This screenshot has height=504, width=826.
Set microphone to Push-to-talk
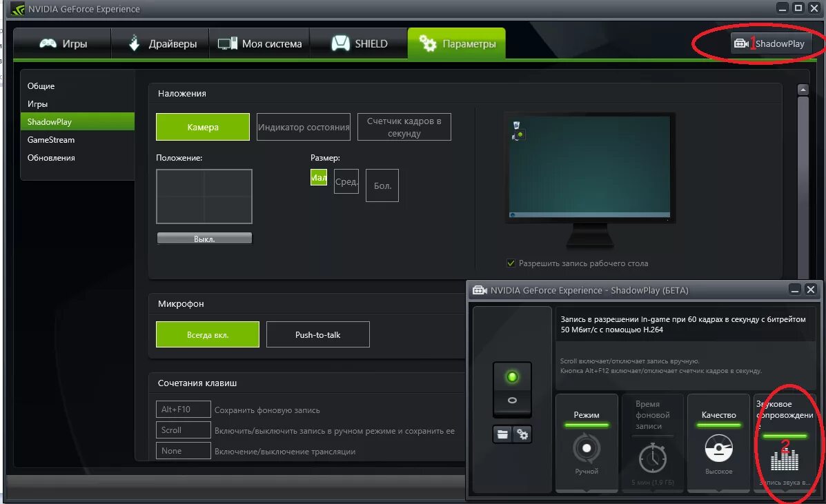point(317,334)
